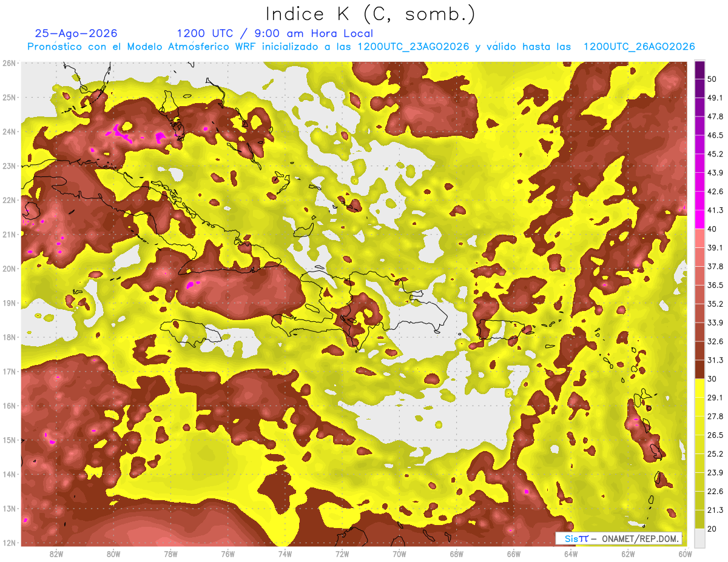The width and height of the screenshot is (728, 562).
Task: Click the longitude label "66W"
Action: (x=514, y=554)
